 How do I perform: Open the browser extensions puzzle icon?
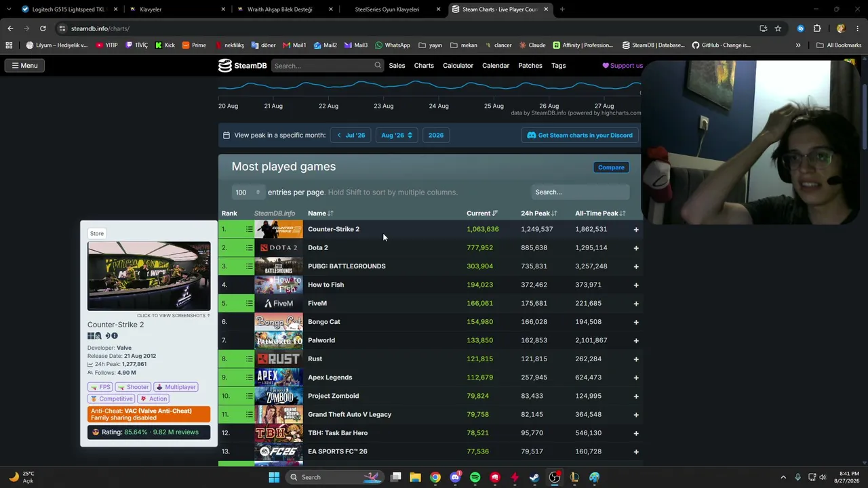[817, 28]
